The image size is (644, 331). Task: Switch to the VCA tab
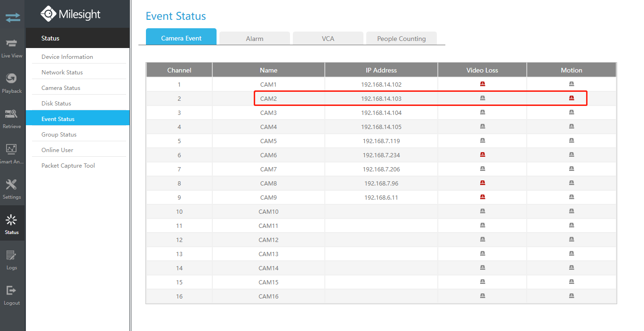(328, 39)
